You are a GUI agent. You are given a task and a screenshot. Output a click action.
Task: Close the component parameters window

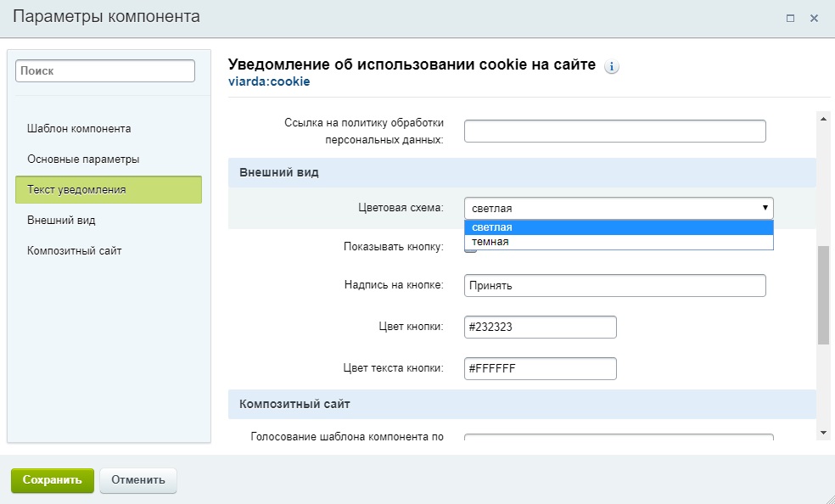coord(813,17)
